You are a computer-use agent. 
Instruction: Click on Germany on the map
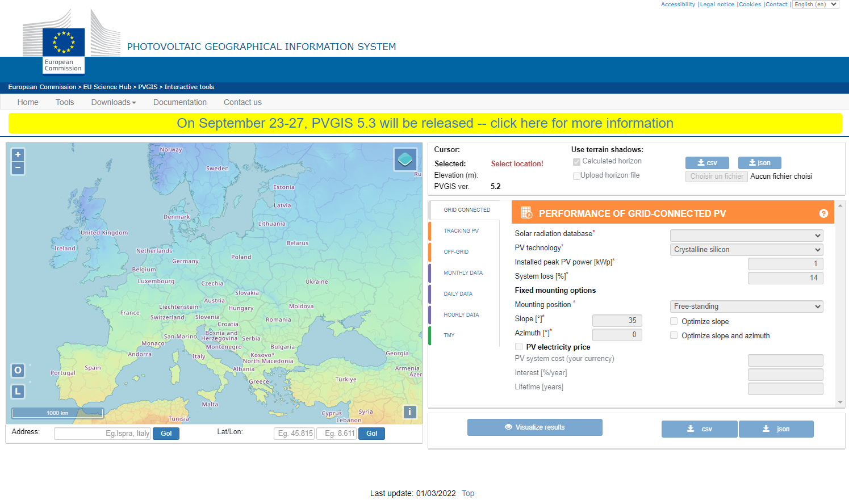[186, 261]
